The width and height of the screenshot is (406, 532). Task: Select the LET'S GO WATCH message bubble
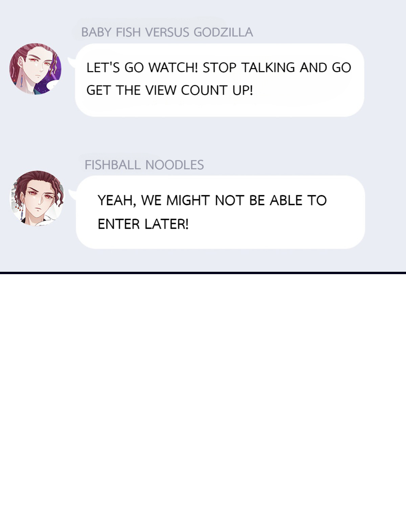pos(220,80)
